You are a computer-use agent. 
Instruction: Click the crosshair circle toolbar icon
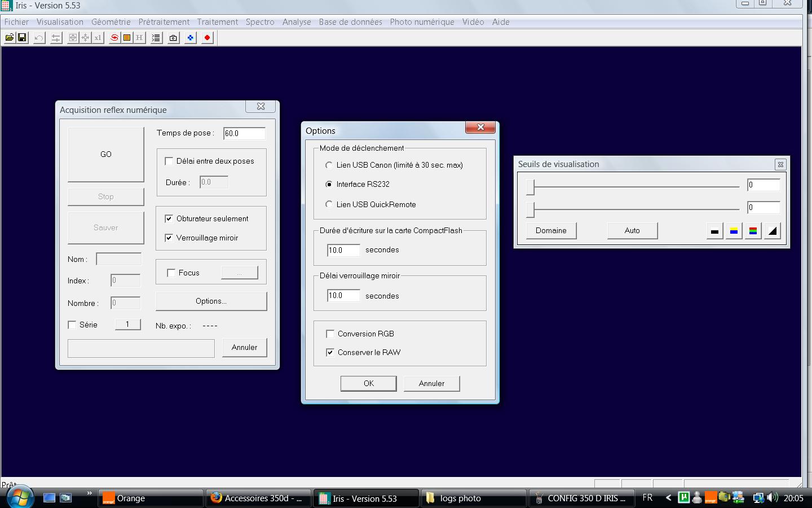tap(73, 38)
